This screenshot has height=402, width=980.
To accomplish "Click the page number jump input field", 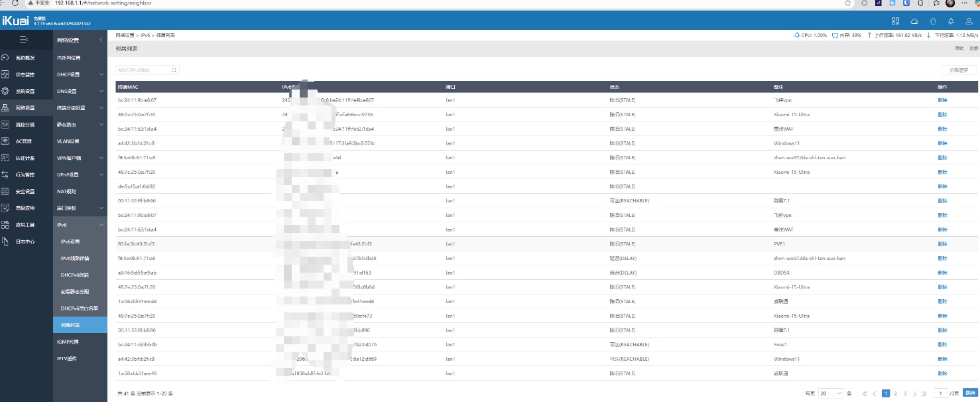I will 940,393.
